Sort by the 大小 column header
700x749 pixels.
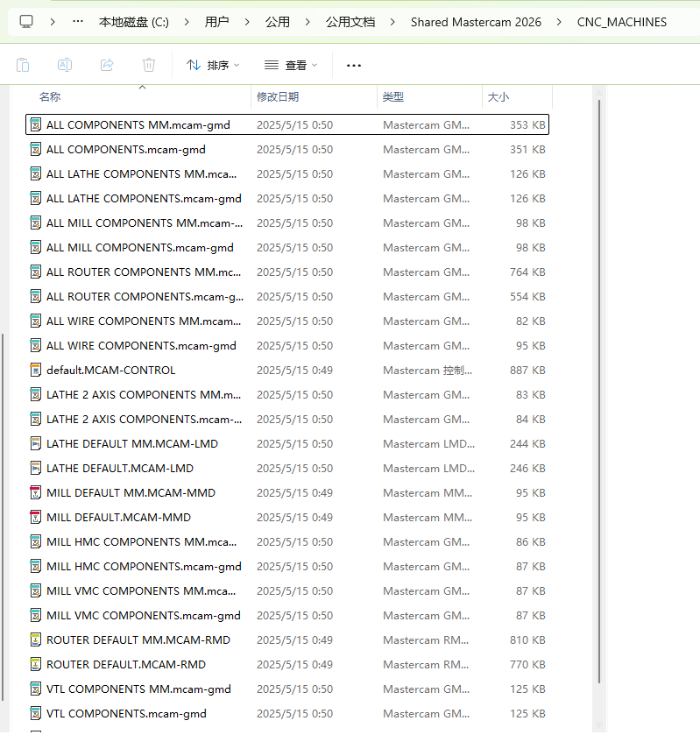click(498, 97)
